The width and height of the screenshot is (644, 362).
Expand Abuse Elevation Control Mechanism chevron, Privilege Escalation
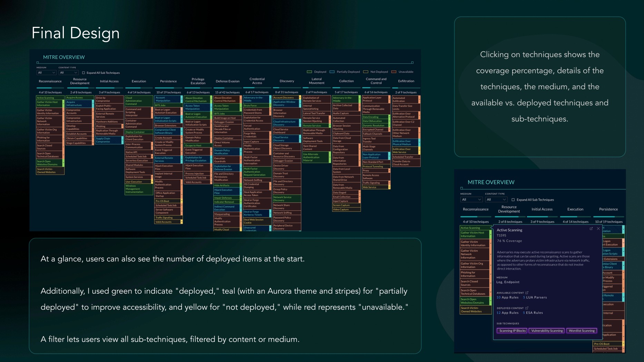(211, 99)
